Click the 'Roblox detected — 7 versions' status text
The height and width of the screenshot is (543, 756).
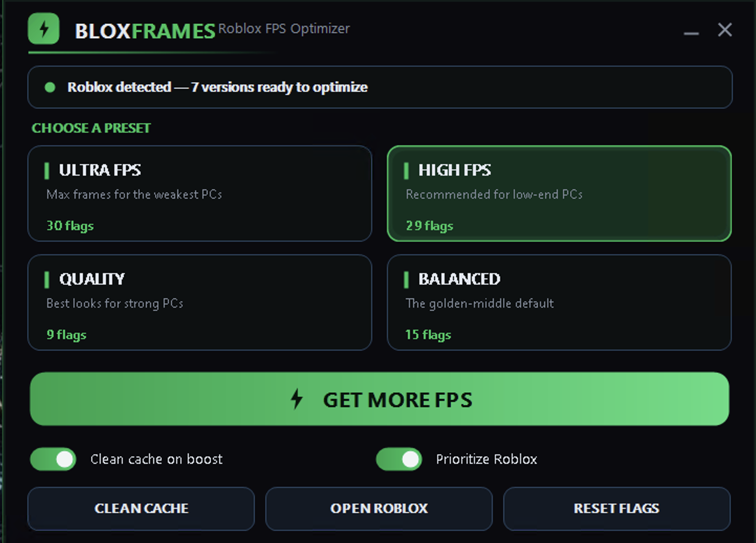pyautogui.click(x=218, y=87)
